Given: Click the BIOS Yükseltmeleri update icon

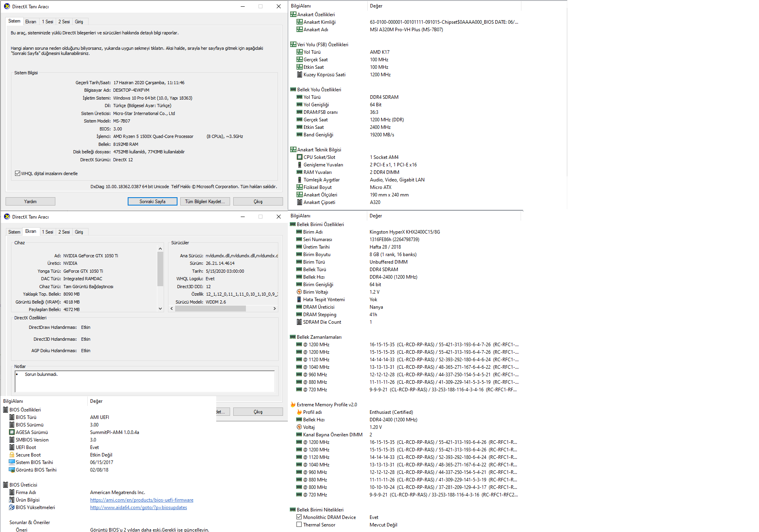Looking at the screenshot, I should click(x=12, y=507).
